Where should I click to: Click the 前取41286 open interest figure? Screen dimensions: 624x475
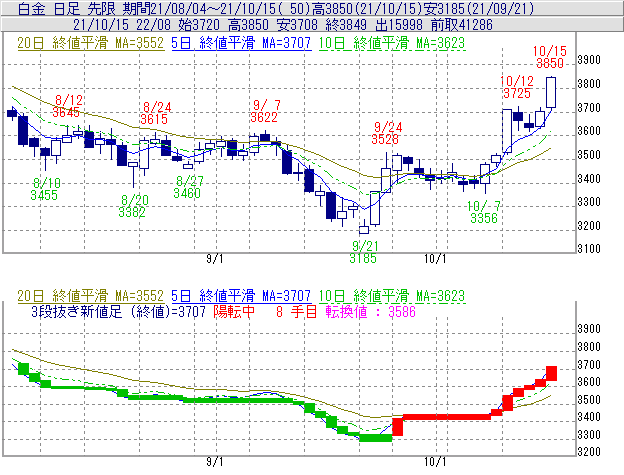pos(462,25)
